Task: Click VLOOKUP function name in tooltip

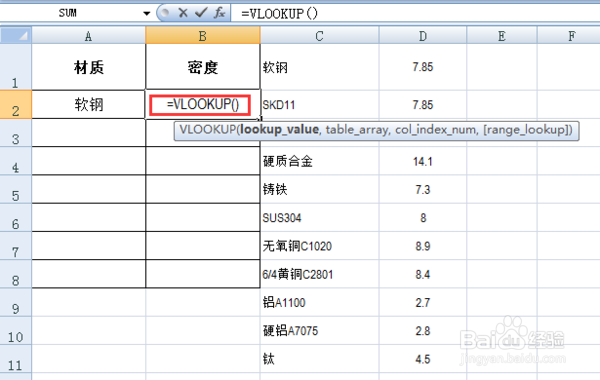Action: coord(208,130)
